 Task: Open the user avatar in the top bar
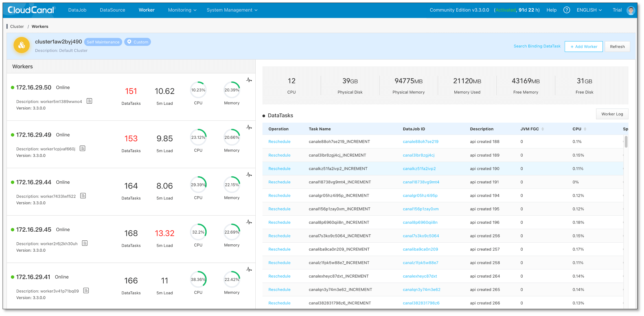(631, 10)
